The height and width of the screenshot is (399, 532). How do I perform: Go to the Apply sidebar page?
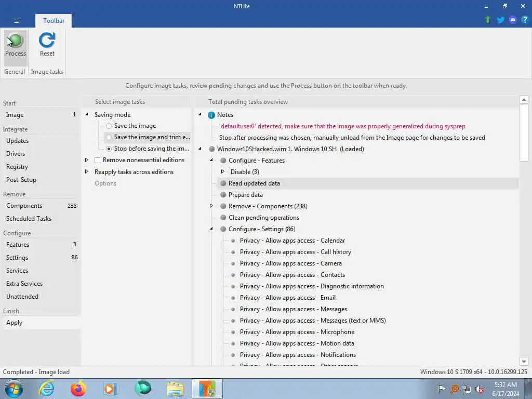pos(41,323)
